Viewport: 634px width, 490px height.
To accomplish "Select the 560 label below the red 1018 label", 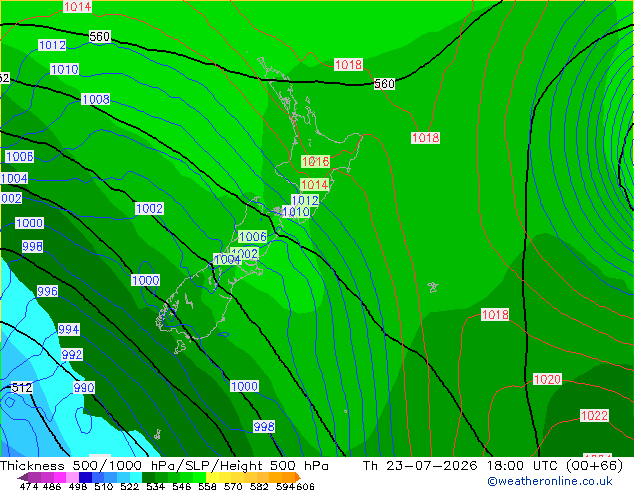I will 384,84.
